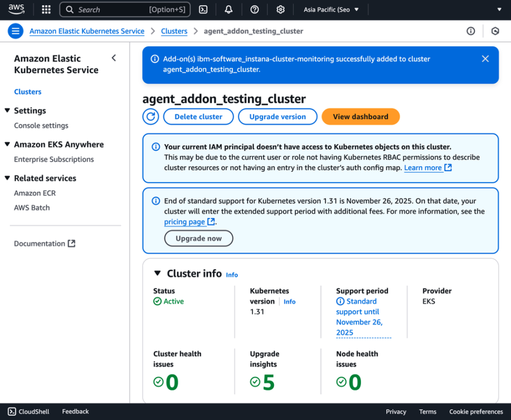Click the Upgrade insights 5 count
The width and height of the screenshot is (511, 420).
pos(268,382)
